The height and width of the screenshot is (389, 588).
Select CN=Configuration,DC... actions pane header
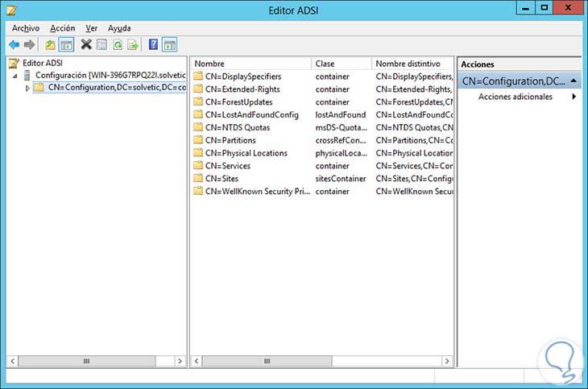[x=519, y=81]
